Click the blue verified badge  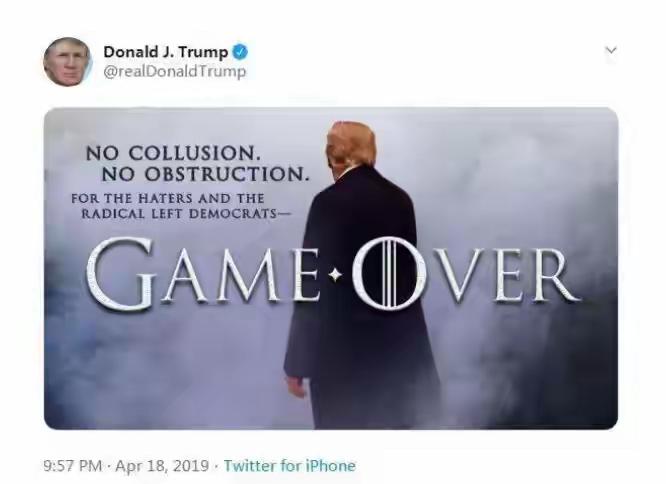click(241, 53)
